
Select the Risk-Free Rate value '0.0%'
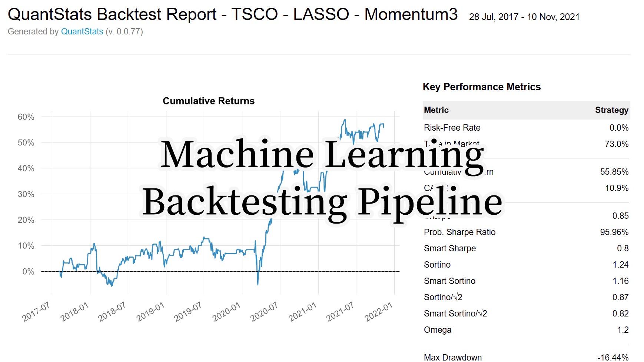(619, 128)
